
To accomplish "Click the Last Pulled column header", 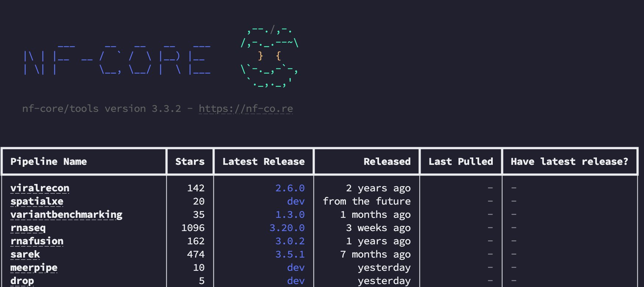I will pos(461,162).
